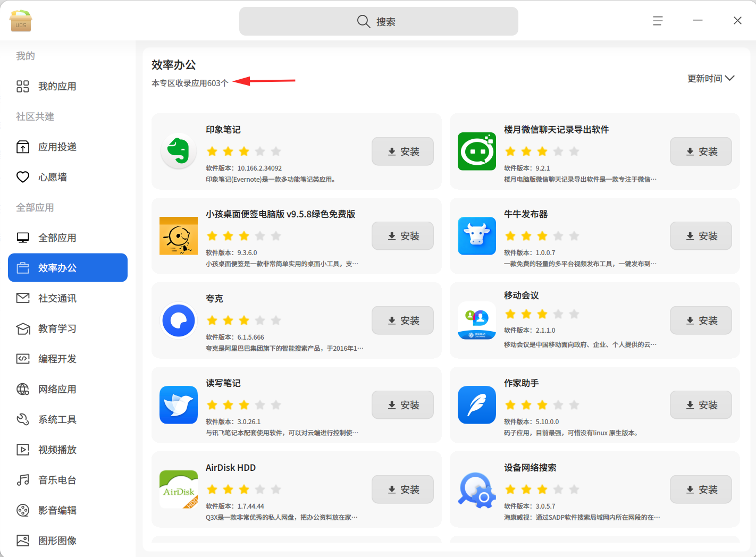This screenshot has height=557, width=756.
Task: Click the 搜索 search input field
Action: click(379, 21)
